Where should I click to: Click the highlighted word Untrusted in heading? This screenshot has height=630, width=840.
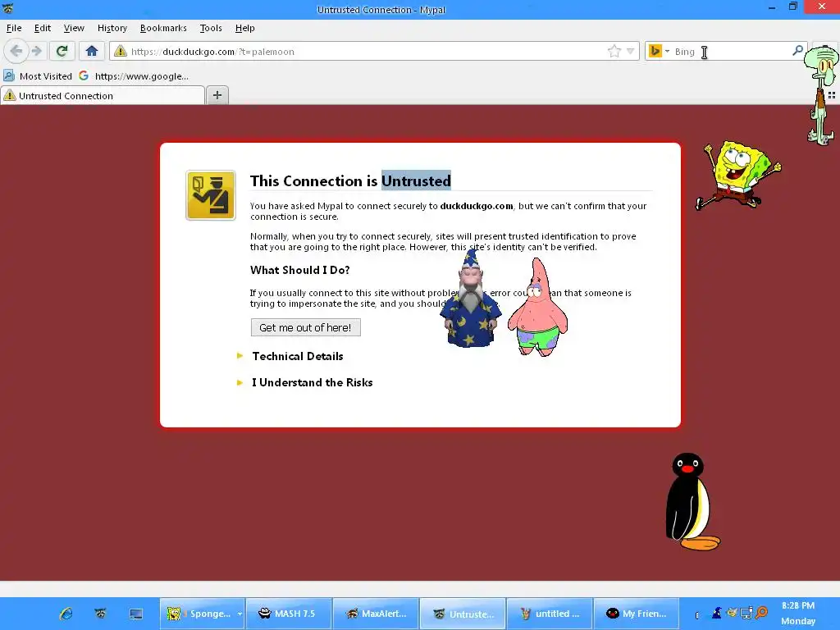[x=416, y=181]
